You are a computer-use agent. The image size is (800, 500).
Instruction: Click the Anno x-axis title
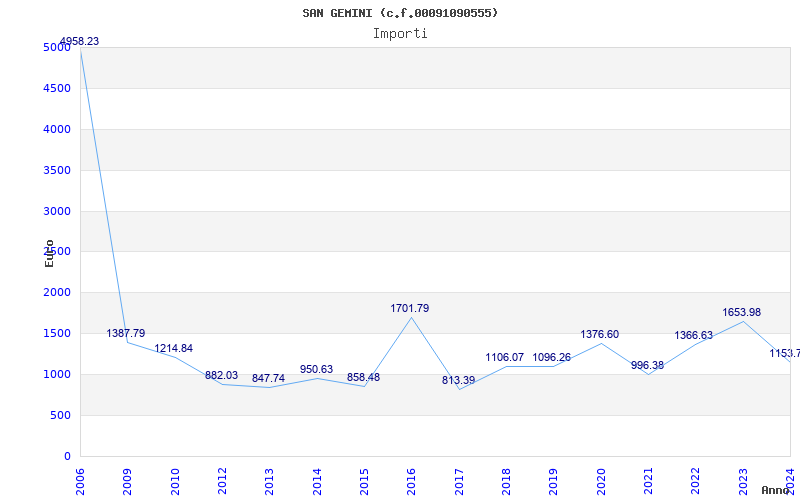(776, 490)
